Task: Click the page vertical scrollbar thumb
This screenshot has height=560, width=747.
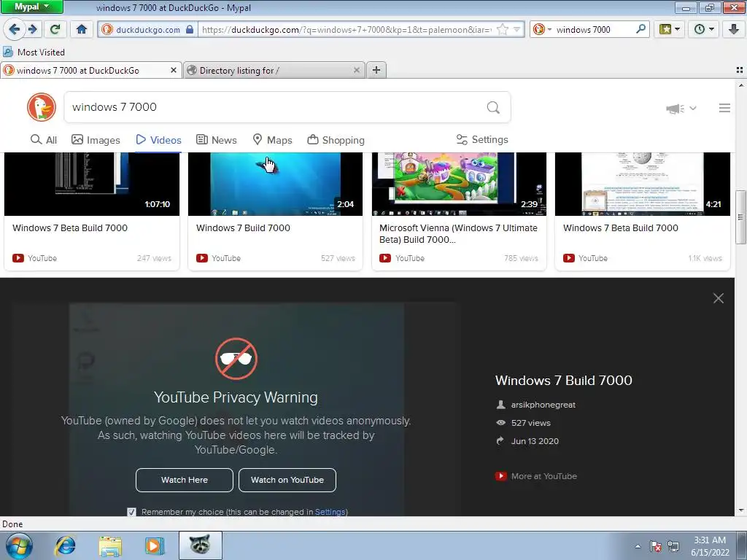Action: [x=741, y=217]
